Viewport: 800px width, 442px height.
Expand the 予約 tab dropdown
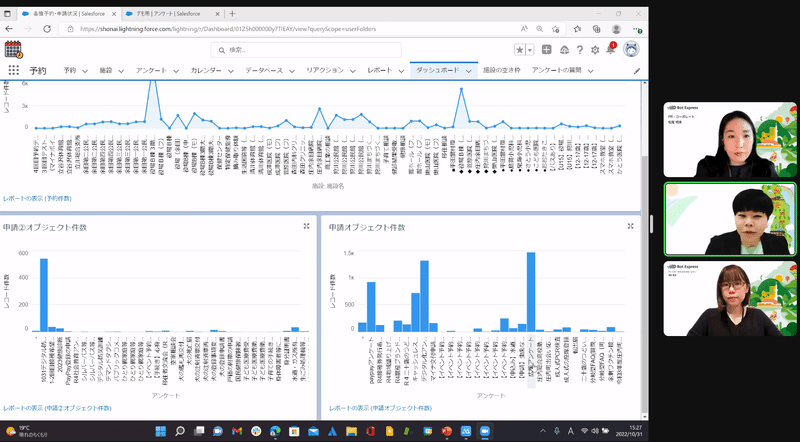[x=85, y=71]
